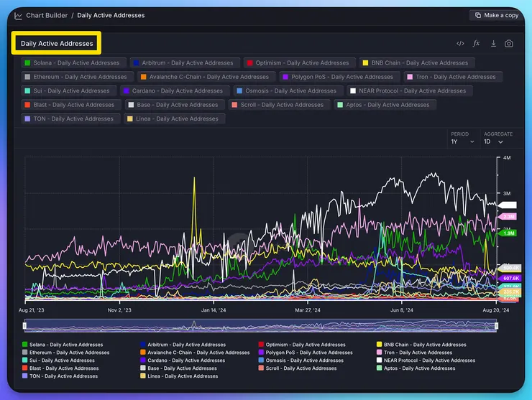532x400 pixels.
Task: Click the Scroll series chip
Action: (279, 105)
